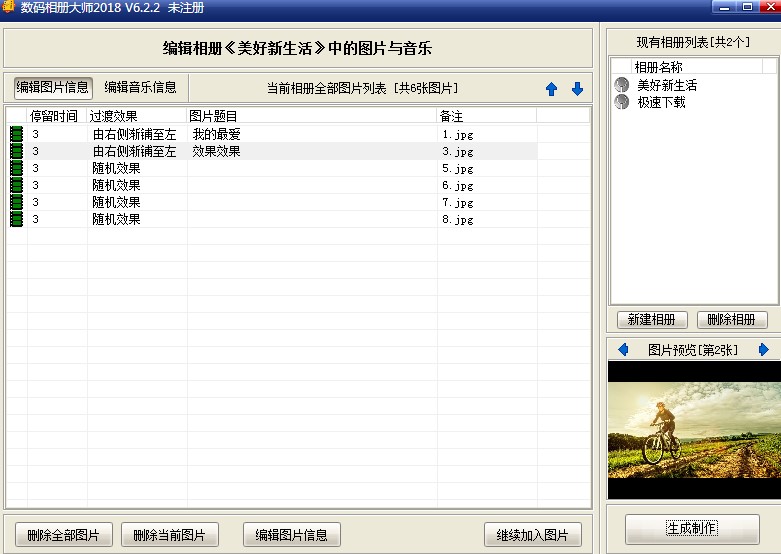
Task: Click 删除全部图片 button
Action: click(63, 535)
